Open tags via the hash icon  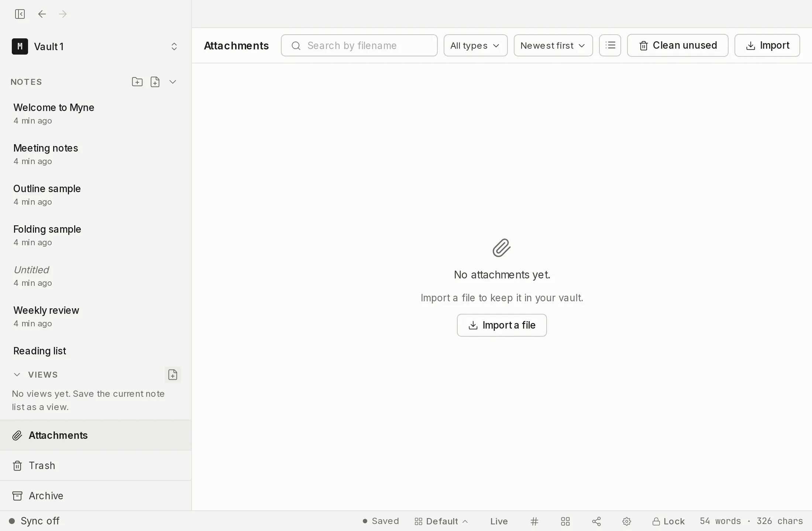(x=534, y=521)
